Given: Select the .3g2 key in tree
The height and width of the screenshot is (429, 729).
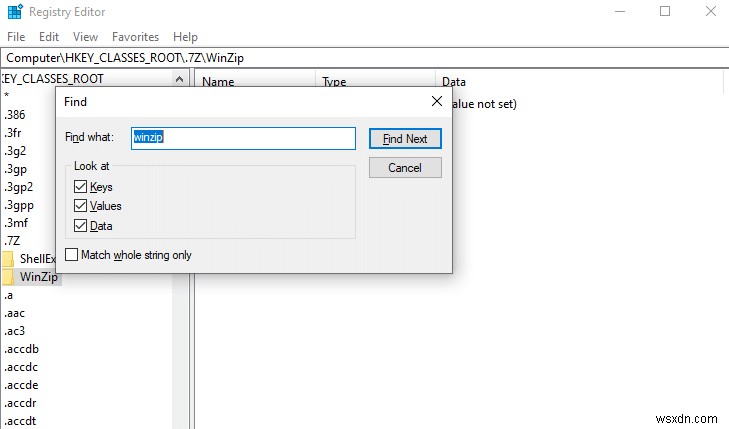Looking at the screenshot, I should click(15, 151).
